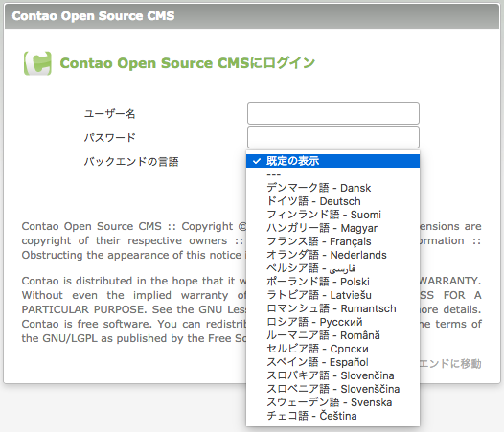Pick ロマンシュ語 - Rumantsch entry

(x=333, y=308)
